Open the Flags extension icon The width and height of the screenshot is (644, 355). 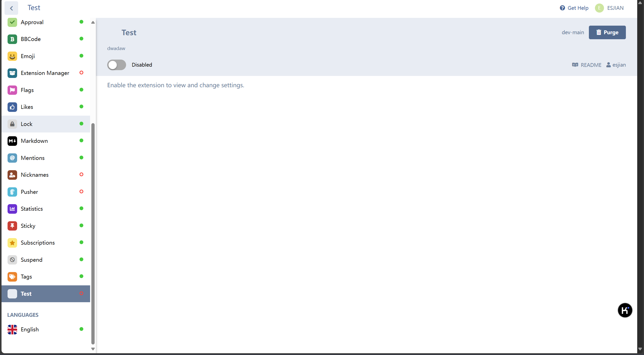pos(12,90)
